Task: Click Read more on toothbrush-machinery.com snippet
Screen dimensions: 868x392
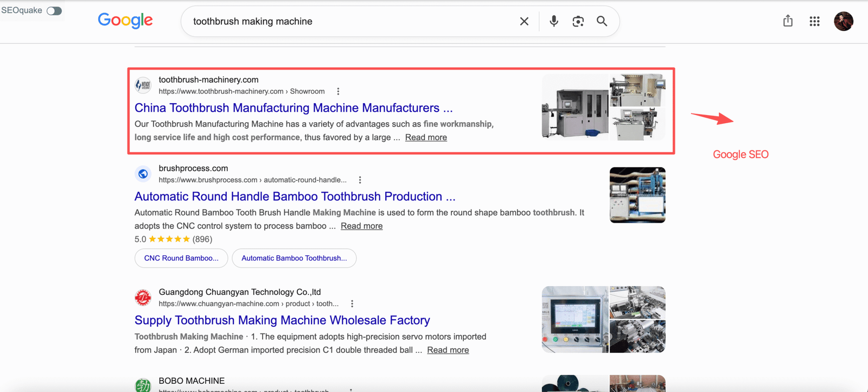Action: pyautogui.click(x=426, y=137)
